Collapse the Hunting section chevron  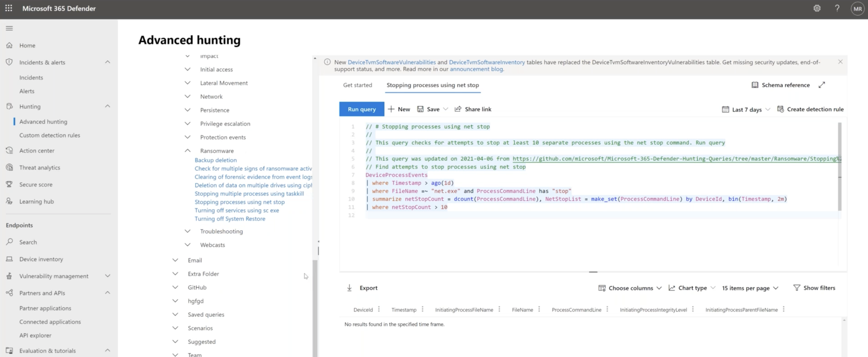coord(108,106)
